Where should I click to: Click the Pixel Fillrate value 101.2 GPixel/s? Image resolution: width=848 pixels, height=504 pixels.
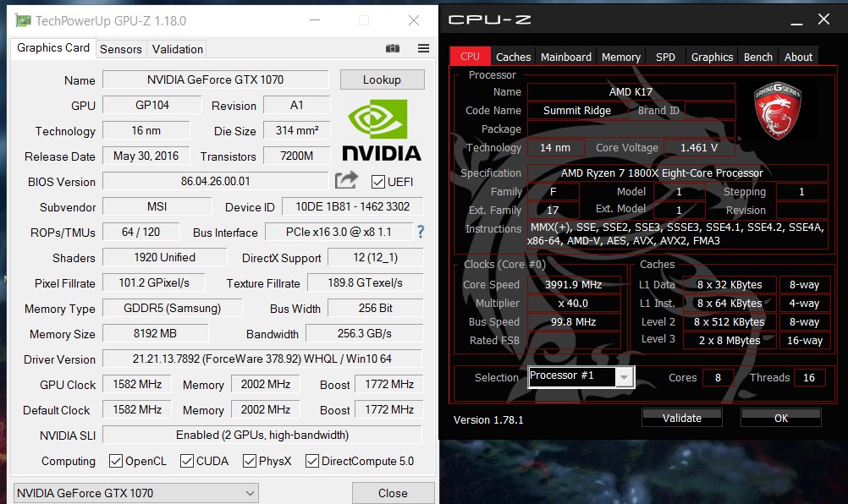click(x=153, y=282)
